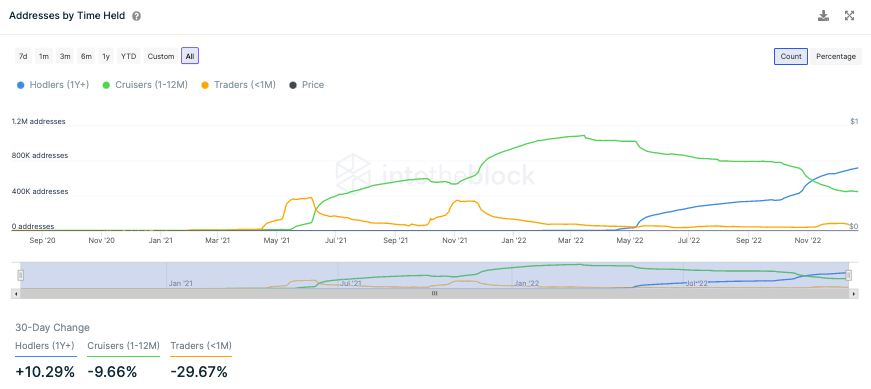Click the -29.67% value
The width and height of the screenshot is (871, 389).
(199, 371)
